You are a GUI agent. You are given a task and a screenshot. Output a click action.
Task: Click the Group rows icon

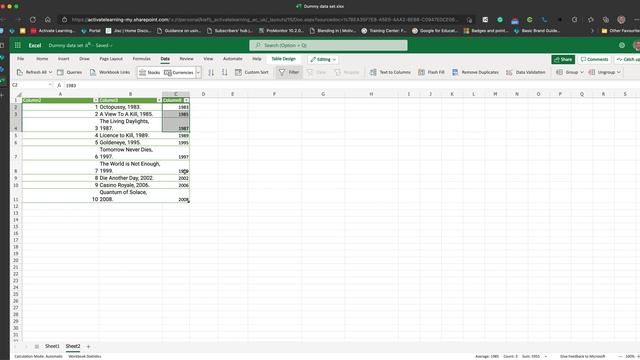[x=560, y=72]
